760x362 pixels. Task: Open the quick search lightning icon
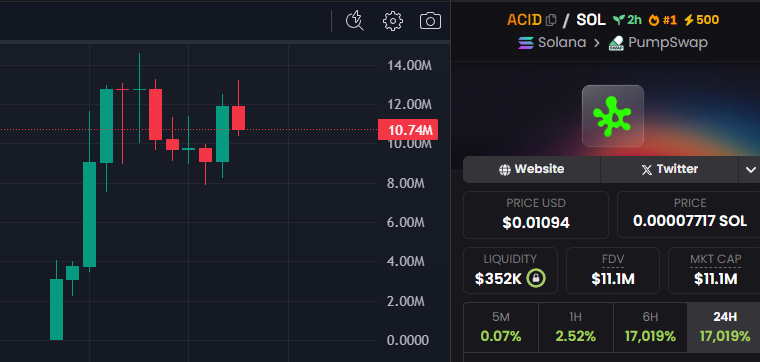tap(355, 21)
